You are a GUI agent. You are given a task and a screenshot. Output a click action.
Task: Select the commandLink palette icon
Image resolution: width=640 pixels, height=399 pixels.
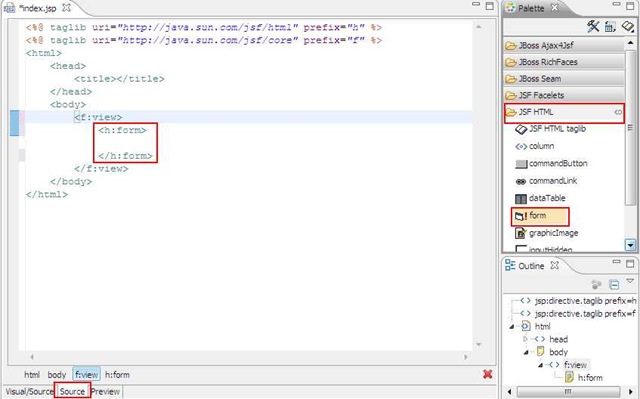pyautogui.click(x=521, y=182)
